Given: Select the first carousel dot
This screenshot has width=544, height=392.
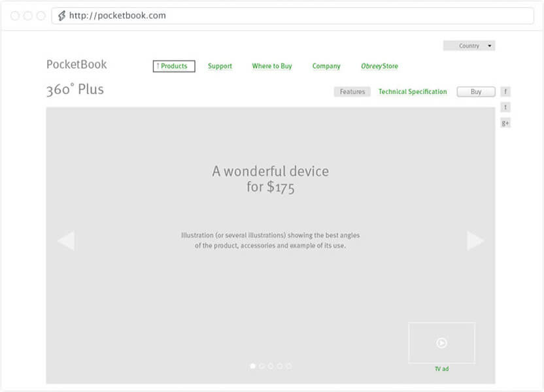Looking at the screenshot, I should (x=253, y=366).
